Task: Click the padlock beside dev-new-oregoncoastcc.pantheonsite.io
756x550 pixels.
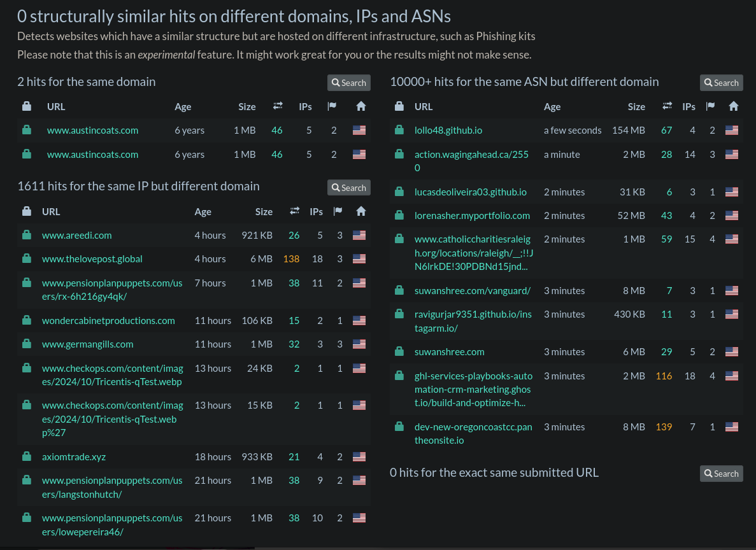Action: pyautogui.click(x=399, y=427)
